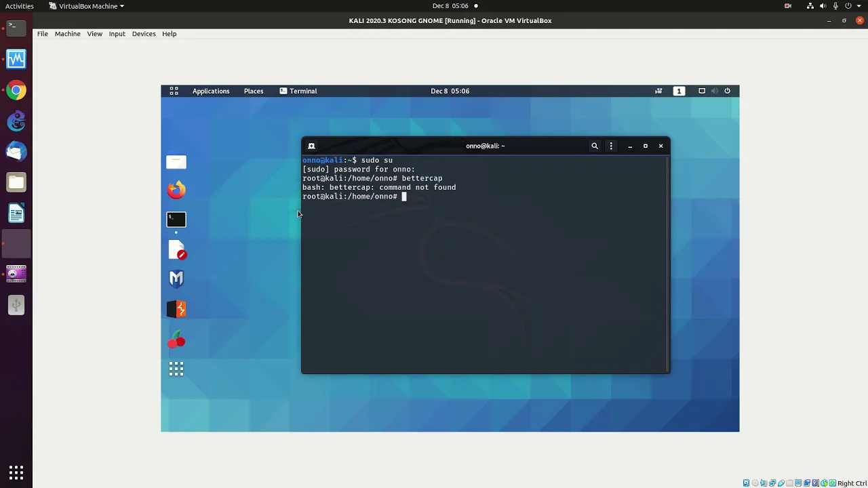Image resolution: width=868 pixels, height=488 pixels.
Task: Open the VirtualBox Machine menu
Action: pos(67,34)
